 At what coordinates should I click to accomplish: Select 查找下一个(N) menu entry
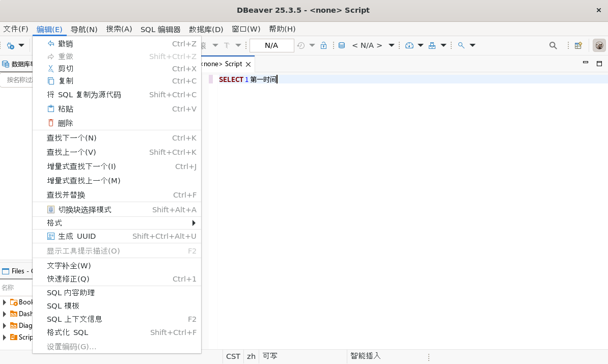pyautogui.click(x=117, y=138)
